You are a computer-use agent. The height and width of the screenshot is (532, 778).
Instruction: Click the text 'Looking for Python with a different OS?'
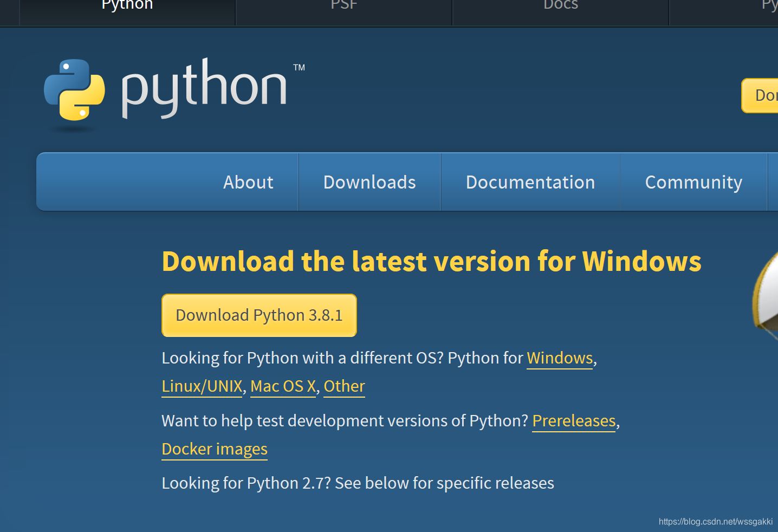[x=302, y=358]
